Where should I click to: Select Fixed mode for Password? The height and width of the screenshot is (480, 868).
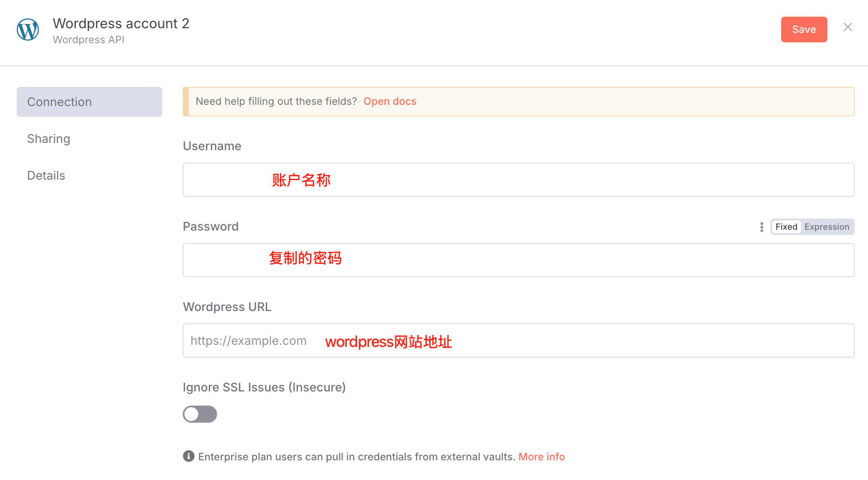pos(786,227)
